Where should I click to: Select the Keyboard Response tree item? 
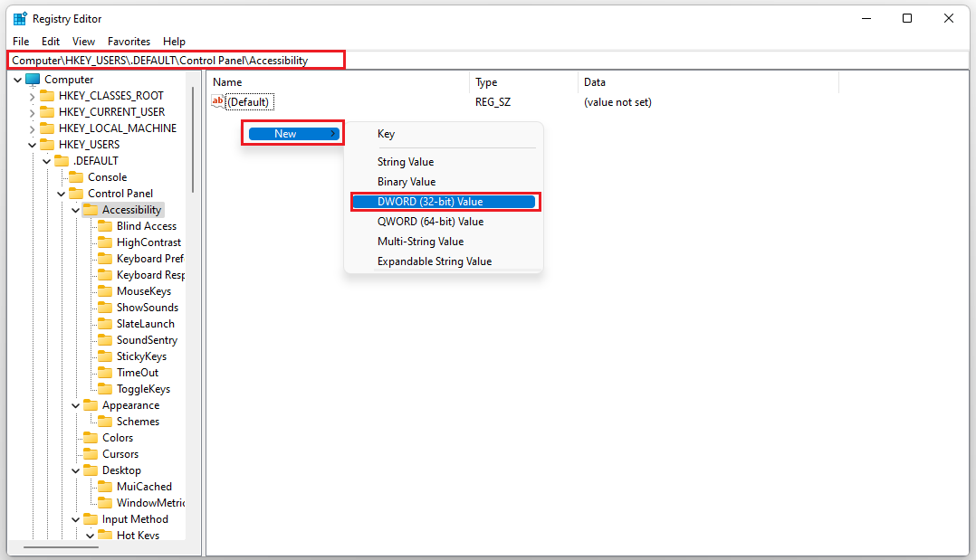click(150, 275)
